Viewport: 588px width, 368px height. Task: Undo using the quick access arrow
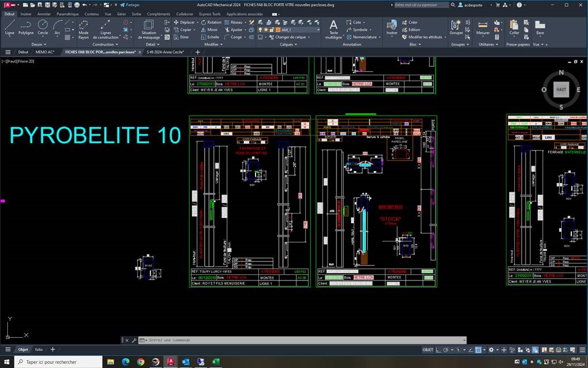[84, 5]
